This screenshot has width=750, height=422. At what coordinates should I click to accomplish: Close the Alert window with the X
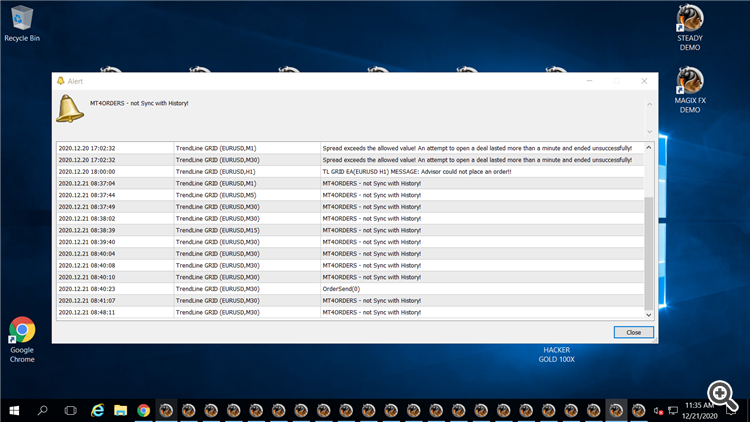[x=644, y=81]
